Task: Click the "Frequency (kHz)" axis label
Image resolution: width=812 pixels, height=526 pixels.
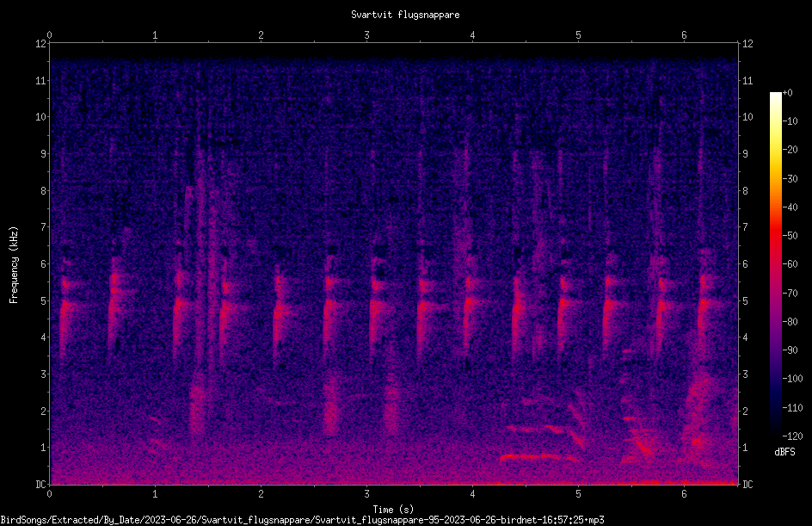Action: 14,265
